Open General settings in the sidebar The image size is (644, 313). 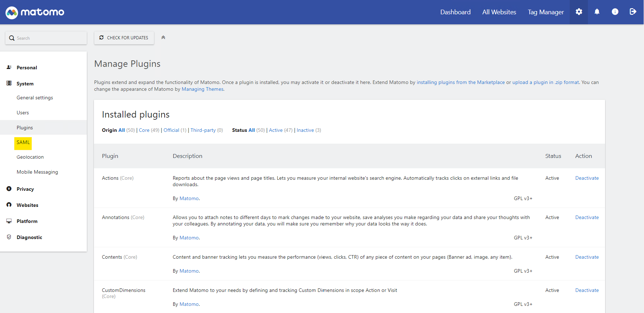(x=35, y=98)
